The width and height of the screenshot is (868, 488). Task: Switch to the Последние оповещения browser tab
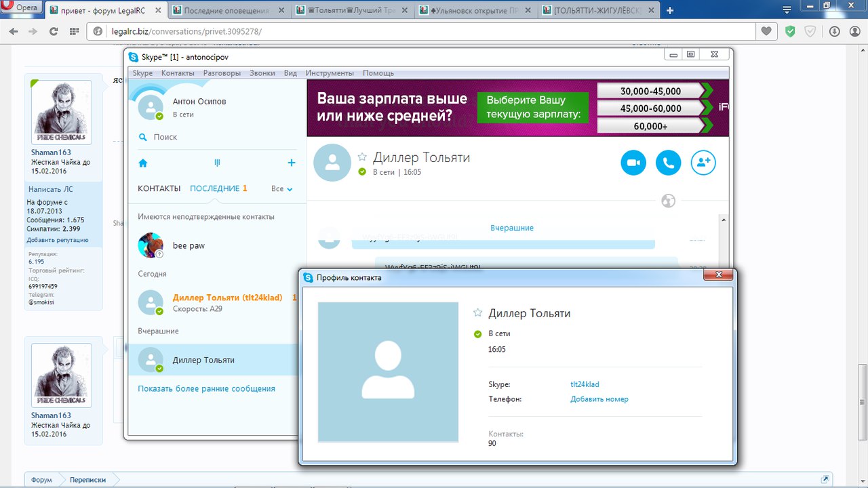coord(229,11)
